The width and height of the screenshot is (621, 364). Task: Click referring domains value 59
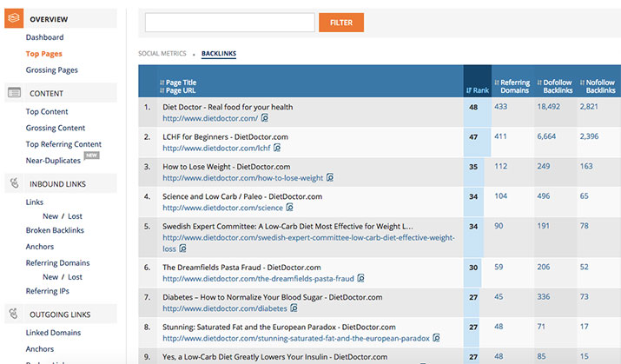(499, 267)
